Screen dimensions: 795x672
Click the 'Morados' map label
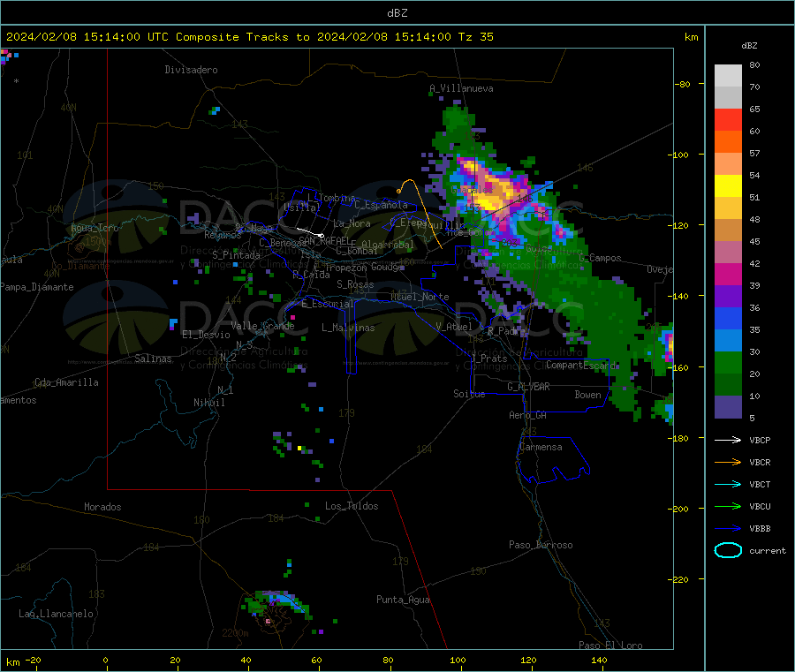(x=102, y=507)
